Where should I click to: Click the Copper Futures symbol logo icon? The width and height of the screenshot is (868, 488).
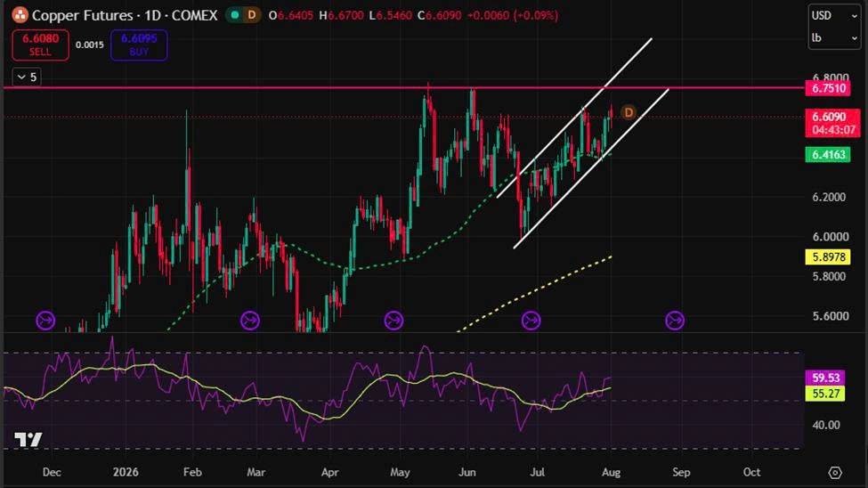(20, 15)
